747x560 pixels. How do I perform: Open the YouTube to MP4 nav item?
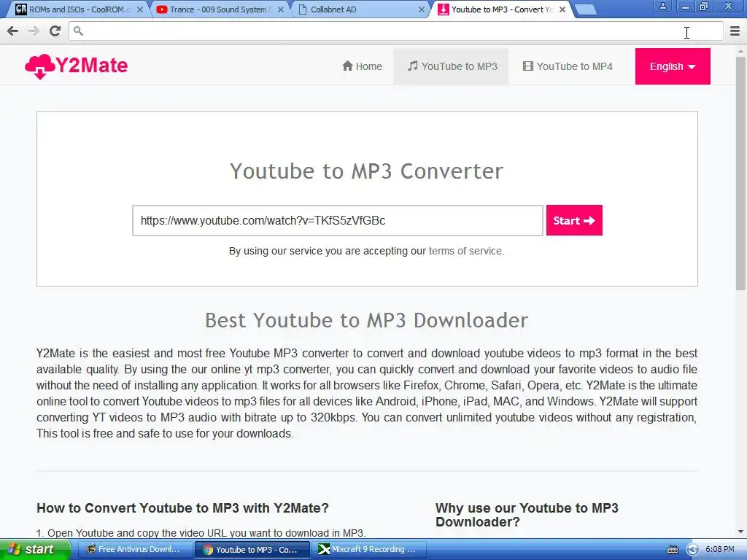click(x=568, y=66)
